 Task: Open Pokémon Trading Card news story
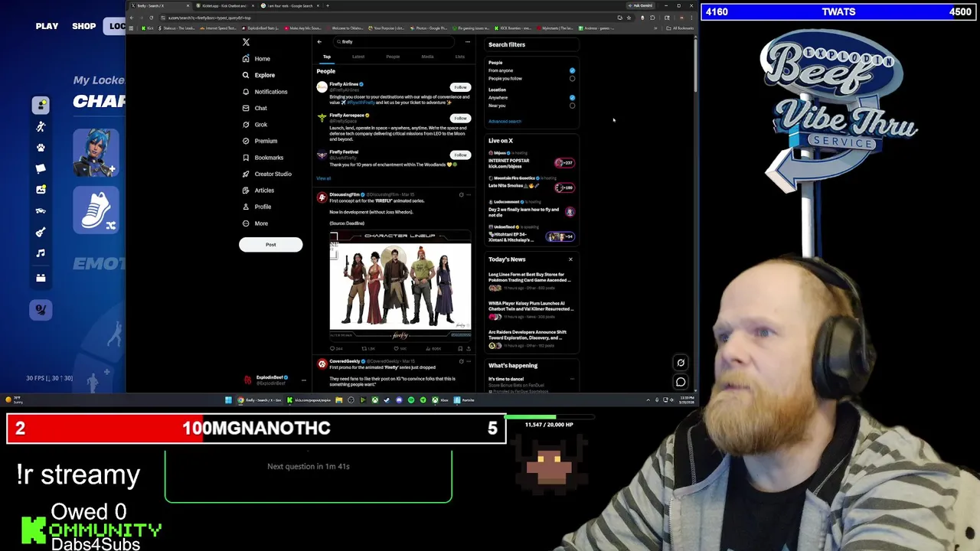pos(532,280)
